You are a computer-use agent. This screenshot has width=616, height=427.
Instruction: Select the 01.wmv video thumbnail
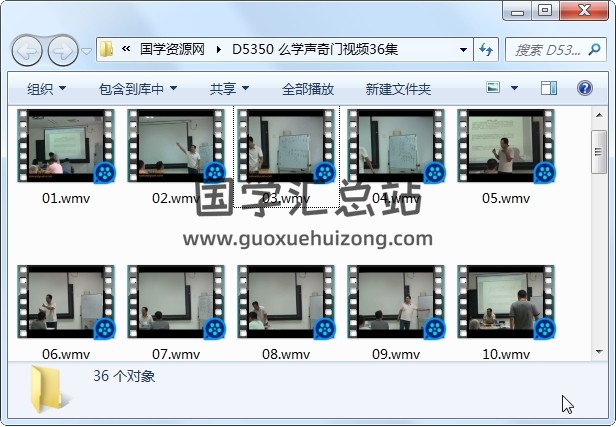[66, 146]
